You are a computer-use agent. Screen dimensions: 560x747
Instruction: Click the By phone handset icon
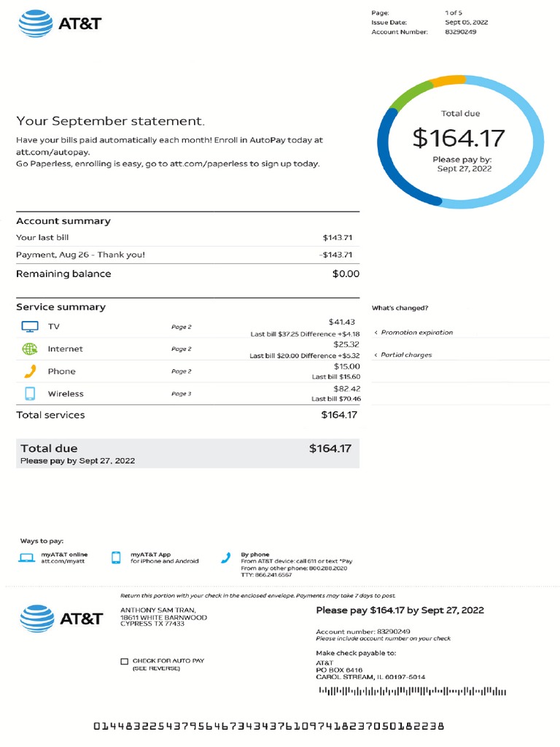[225, 558]
